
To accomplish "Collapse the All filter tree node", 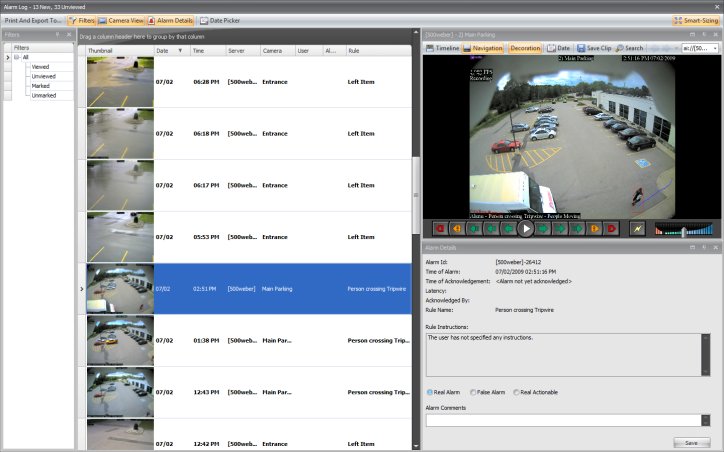I will (x=17, y=57).
